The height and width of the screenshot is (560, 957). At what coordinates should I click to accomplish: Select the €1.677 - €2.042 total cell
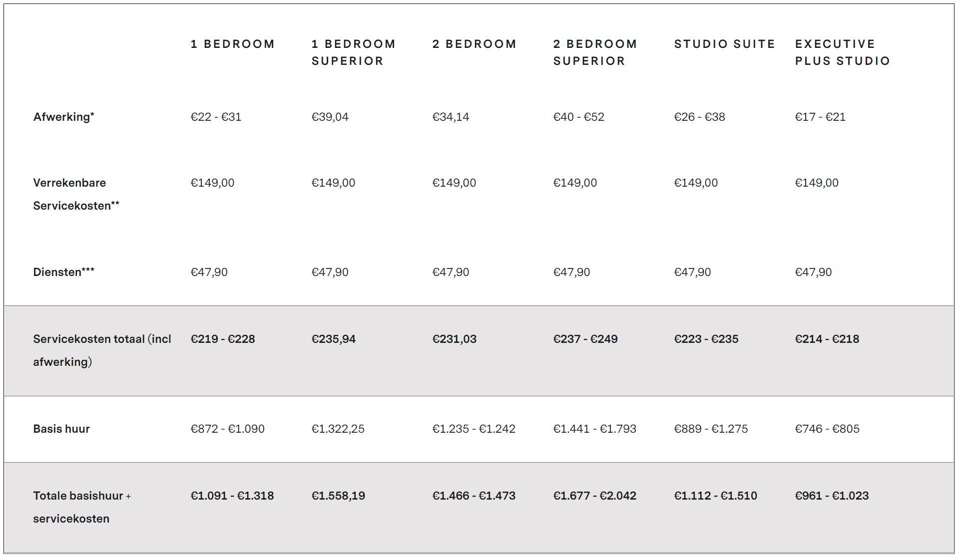pos(594,496)
